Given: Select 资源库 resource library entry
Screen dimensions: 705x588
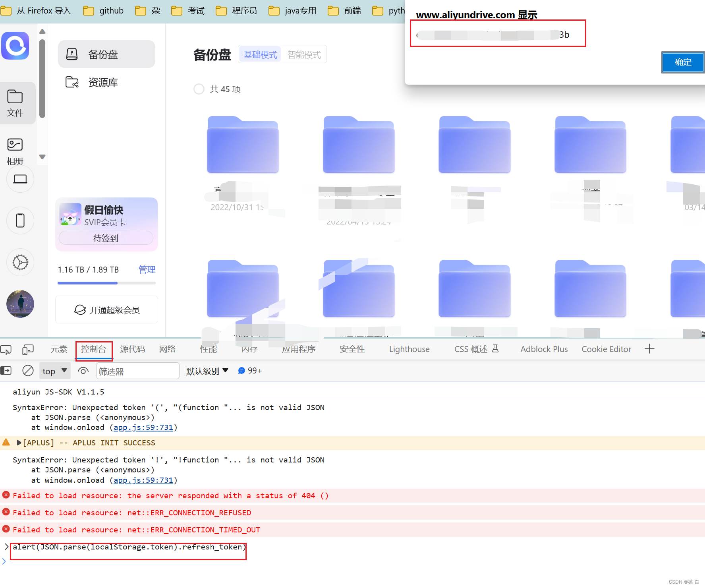Looking at the screenshot, I should pyautogui.click(x=106, y=82).
